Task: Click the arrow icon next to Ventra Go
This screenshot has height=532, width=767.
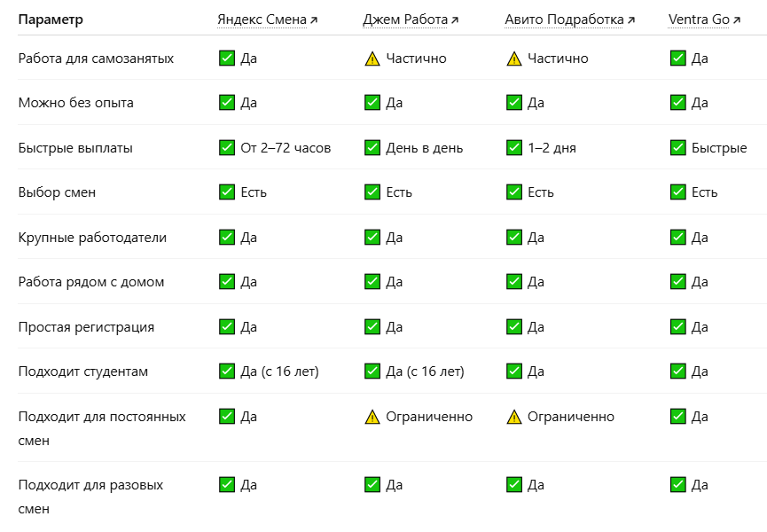Action: (x=737, y=20)
